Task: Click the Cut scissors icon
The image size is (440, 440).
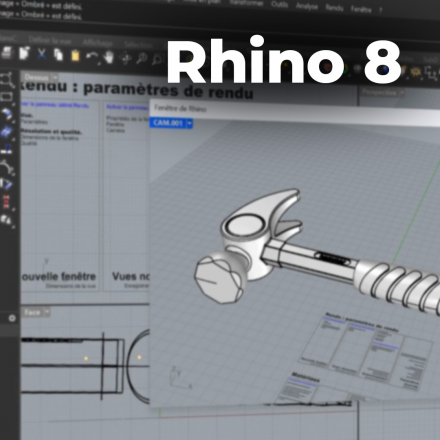Action: (41, 54)
